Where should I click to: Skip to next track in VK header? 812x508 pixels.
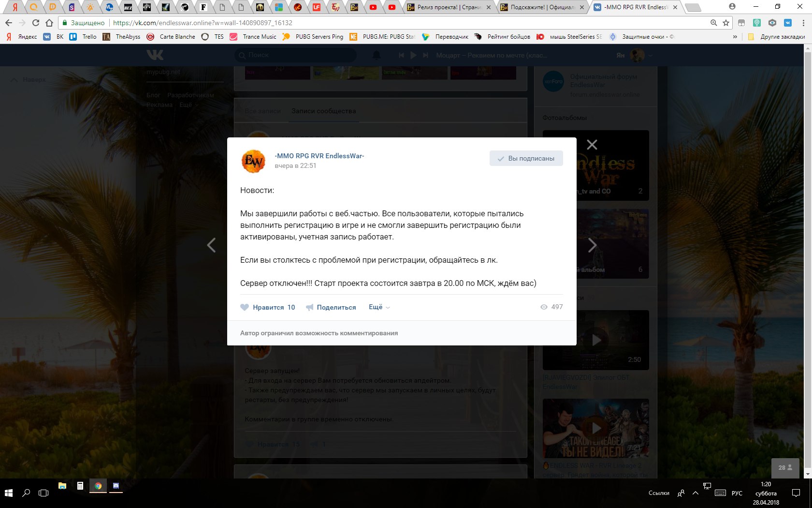point(425,55)
